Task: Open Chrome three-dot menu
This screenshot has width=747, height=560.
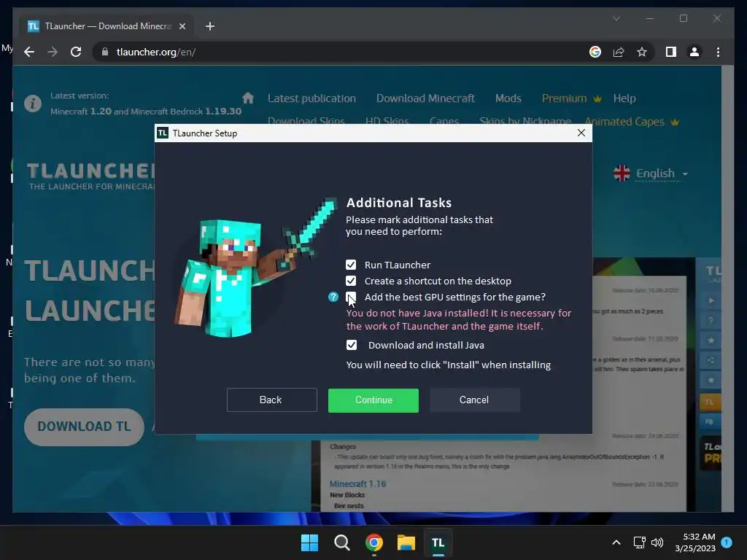Action: coord(718,52)
